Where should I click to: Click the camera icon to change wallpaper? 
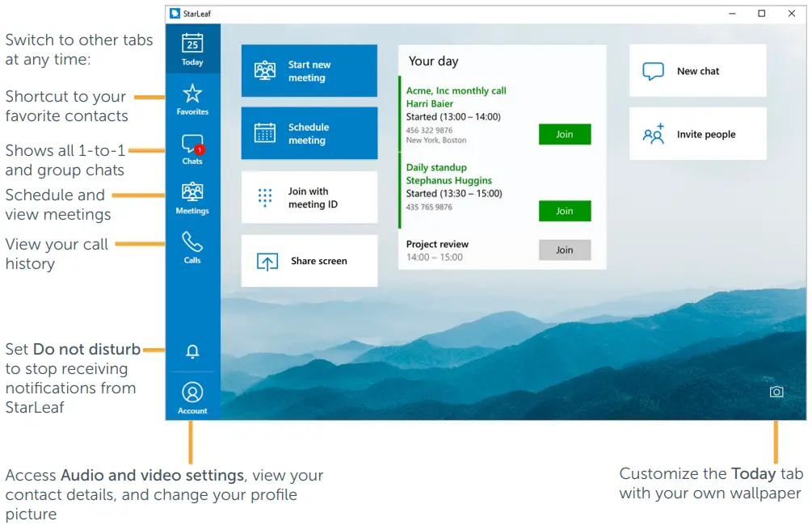click(x=776, y=392)
